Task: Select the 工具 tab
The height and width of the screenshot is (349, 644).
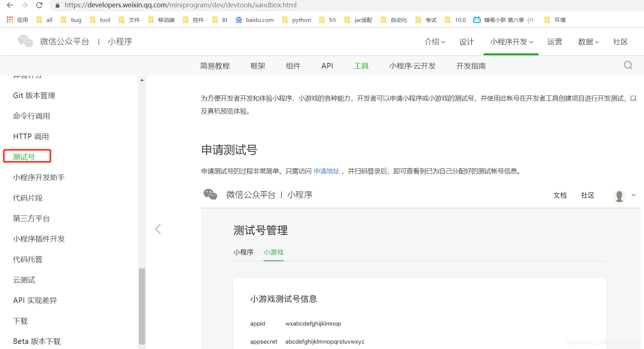Action: click(361, 66)
